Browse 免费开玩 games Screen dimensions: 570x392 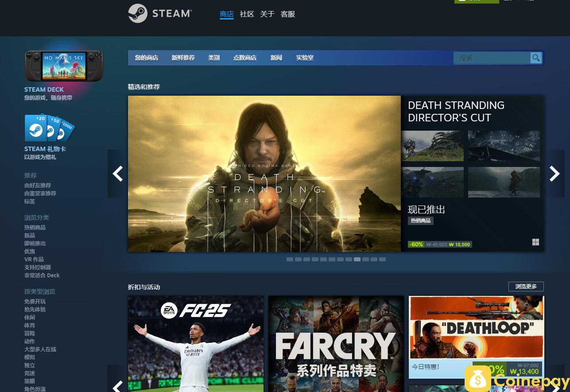pos(35,301)
